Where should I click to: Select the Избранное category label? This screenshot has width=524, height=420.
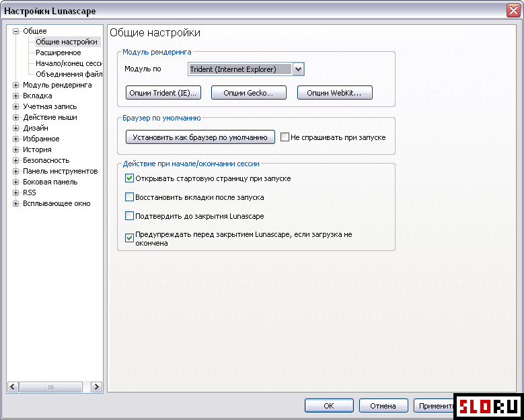pyautogui.click(x=41, y=139)
